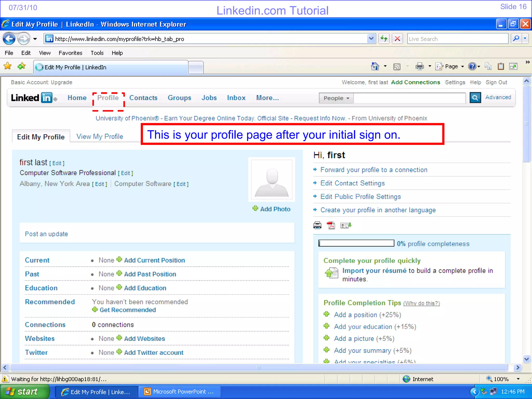The height and width of the screenshot is (399, 532).
Task: Open the address bar history dropdown
Action: point(371,39)
